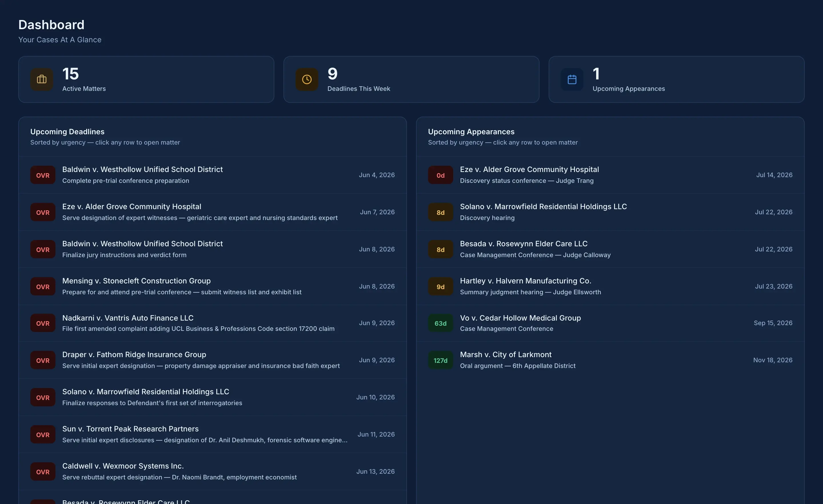Click OVR badge on the Jun 4, 2026 deadline
This screenshot has width=823, height=504.
(43, 175)
